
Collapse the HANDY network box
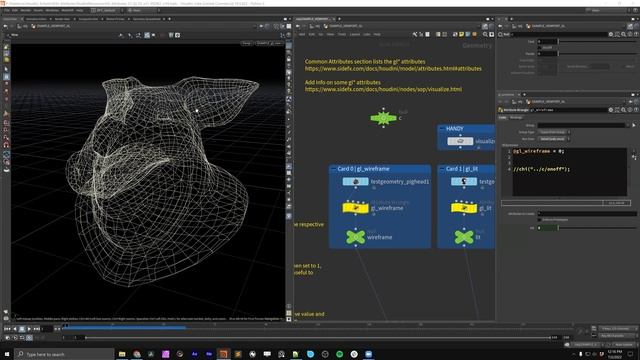(x=442, y=129)
